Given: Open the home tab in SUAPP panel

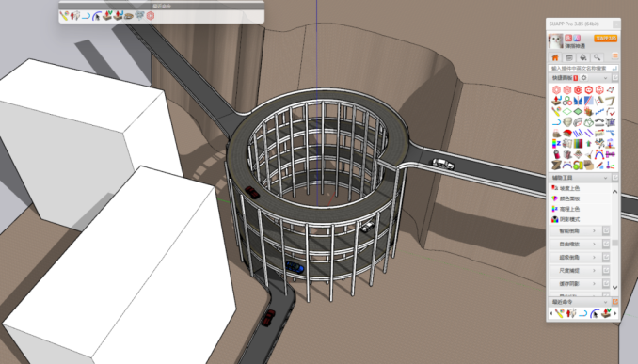Looking at the screenshot, I should 555,57.
